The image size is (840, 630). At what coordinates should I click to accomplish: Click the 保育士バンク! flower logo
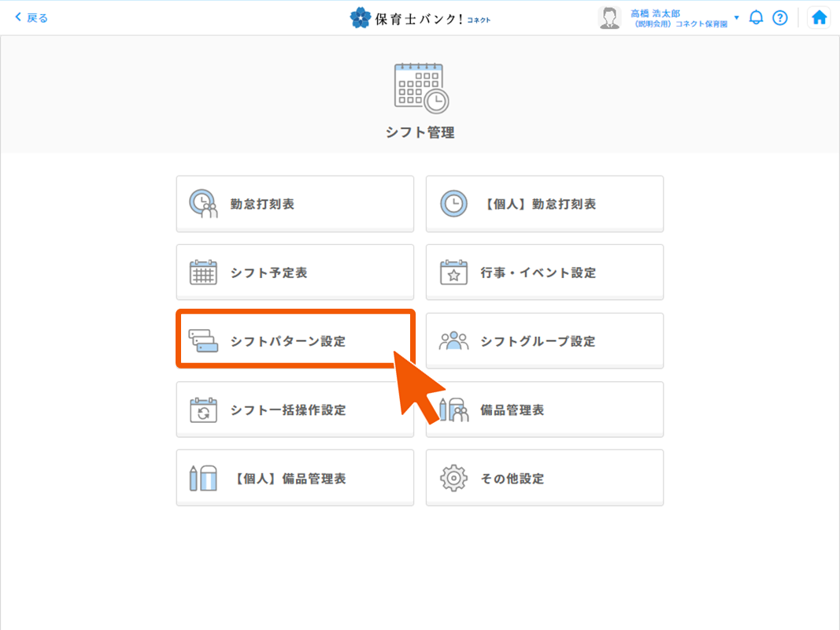361,17
